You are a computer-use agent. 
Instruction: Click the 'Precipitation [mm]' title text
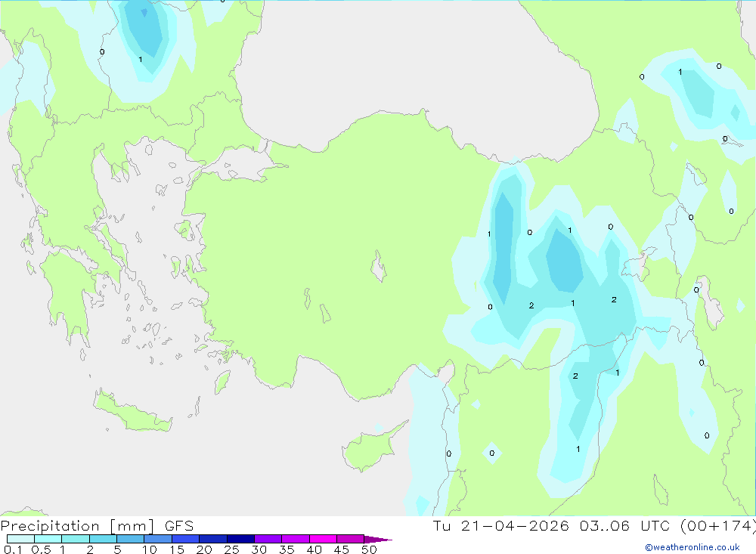point(77,526)
